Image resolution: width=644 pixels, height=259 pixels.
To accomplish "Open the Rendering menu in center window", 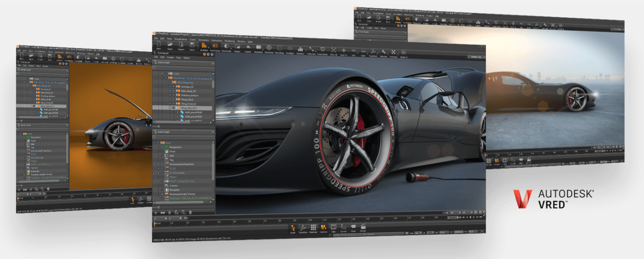I will (x=230, y=41).
